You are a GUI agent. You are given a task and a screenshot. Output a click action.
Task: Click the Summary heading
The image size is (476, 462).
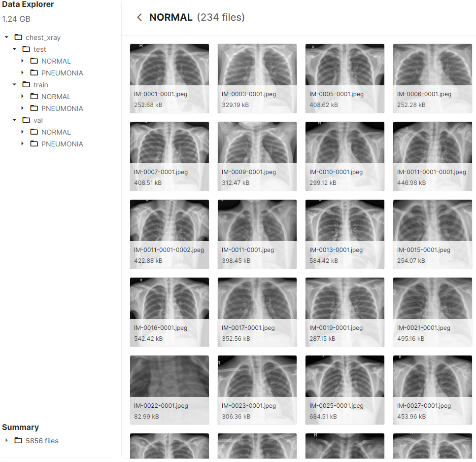pos(20,427)
